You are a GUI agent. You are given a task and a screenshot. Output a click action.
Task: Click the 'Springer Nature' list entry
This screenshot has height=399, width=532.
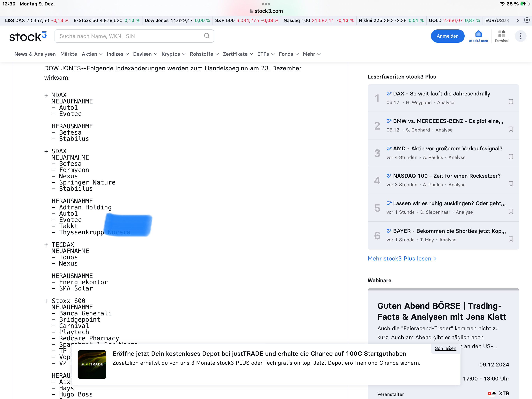click(87, 182)
